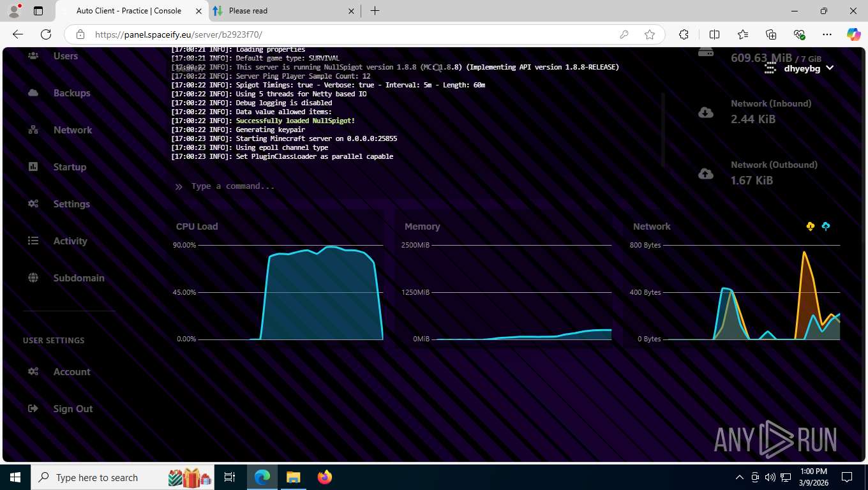This screenshot has width=868, height=490.
Task: Open Activity in sidebar
Action: coord(70,241)
